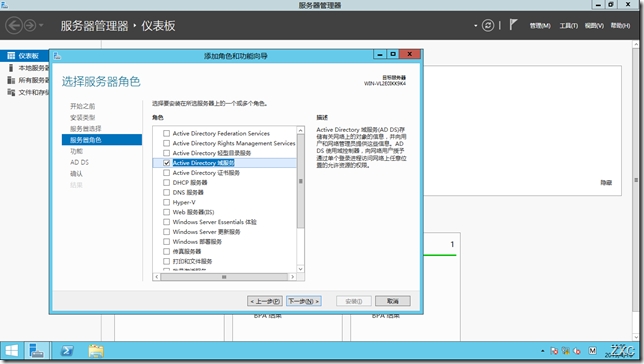Check the 打印和文件服务 role
Screen dimensions: 644x364
[x=166, y=261]
